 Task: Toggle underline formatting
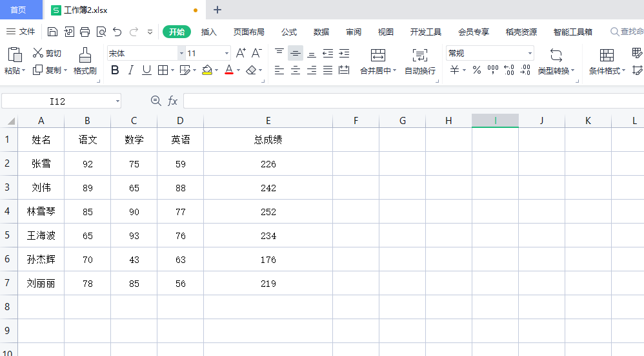pos(146,70)
